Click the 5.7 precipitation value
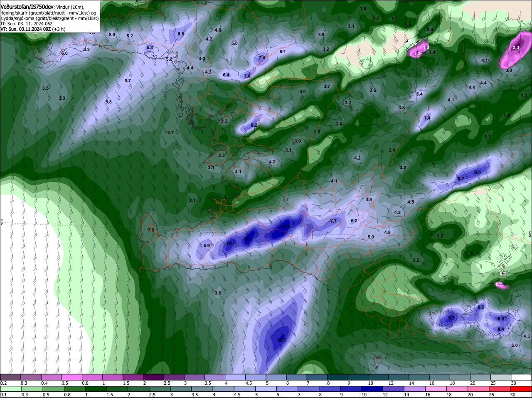 point(128,81)
